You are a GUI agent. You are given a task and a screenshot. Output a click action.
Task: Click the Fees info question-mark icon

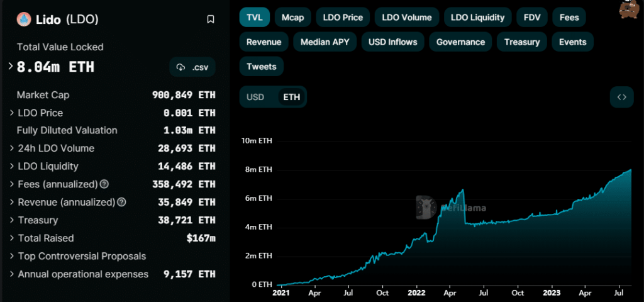(x=104, y=184)
